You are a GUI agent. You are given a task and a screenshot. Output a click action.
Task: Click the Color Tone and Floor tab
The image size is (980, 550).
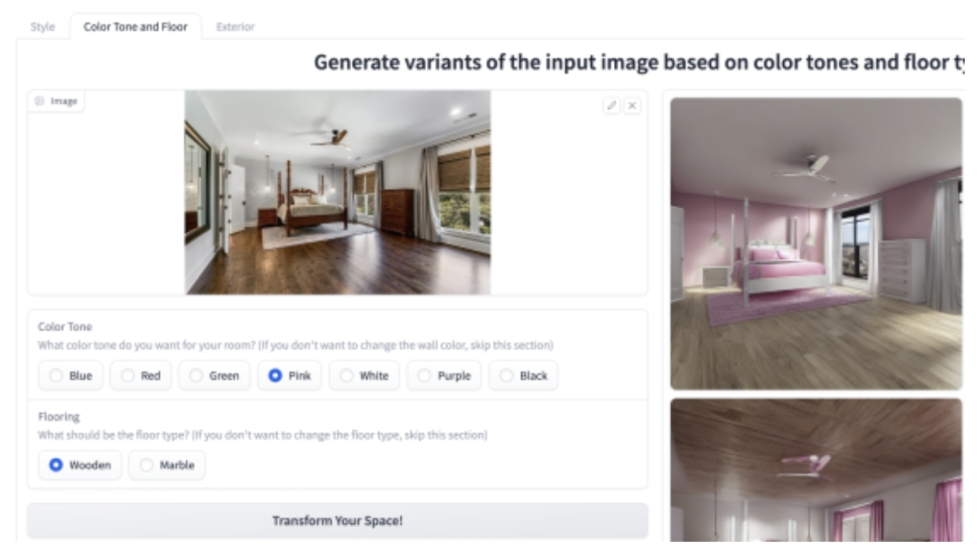pyautogui.click(x=136, y=27)
